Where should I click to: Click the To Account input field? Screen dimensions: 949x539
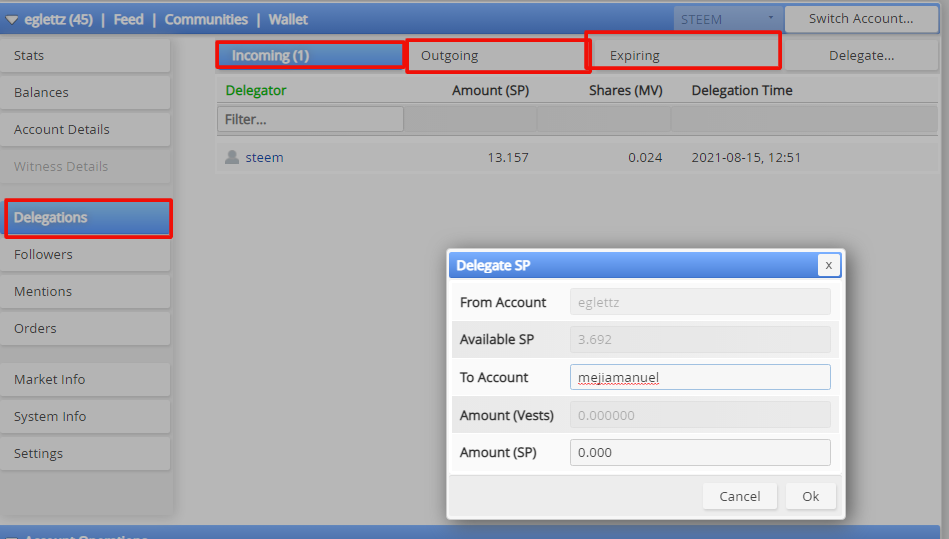click(x=700, y=377)
